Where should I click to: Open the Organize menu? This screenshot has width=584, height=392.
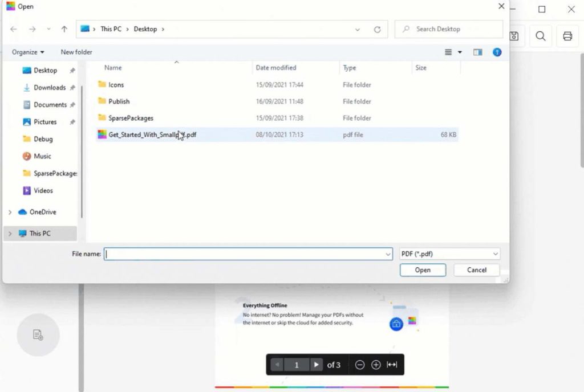point(28,52)
